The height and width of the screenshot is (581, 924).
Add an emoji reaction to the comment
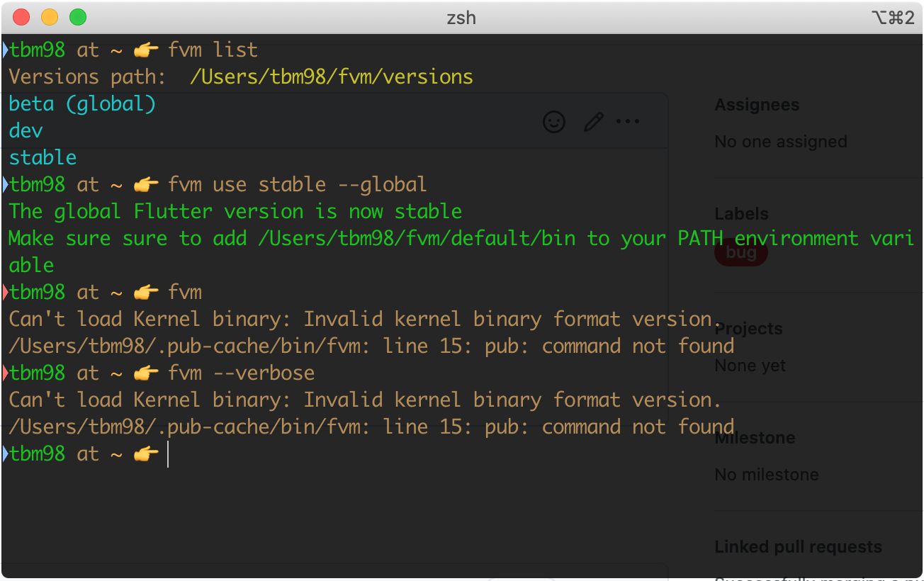[x=553, y=121]
